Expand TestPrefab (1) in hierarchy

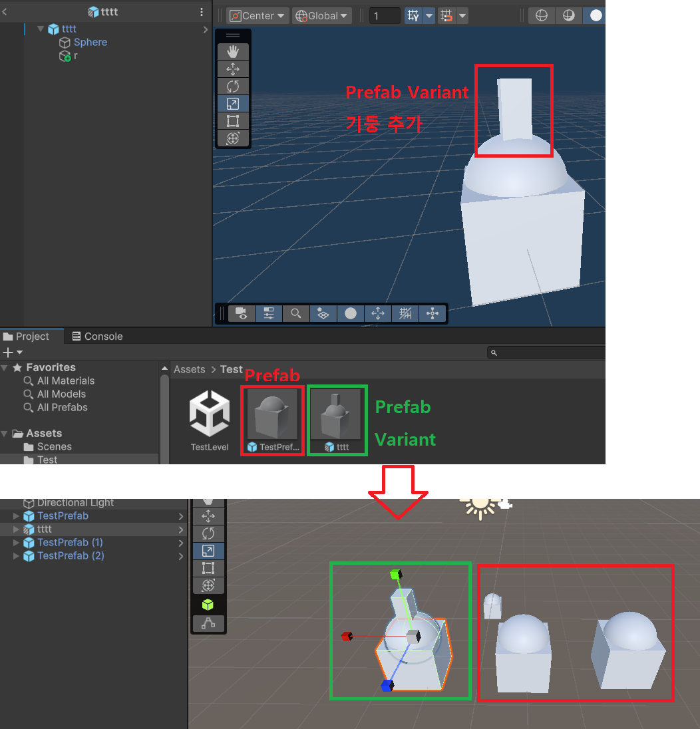pos(16,543)
